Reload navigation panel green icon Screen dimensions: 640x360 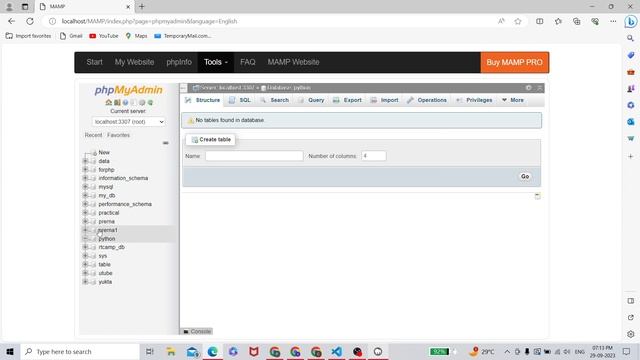(150, 102)
